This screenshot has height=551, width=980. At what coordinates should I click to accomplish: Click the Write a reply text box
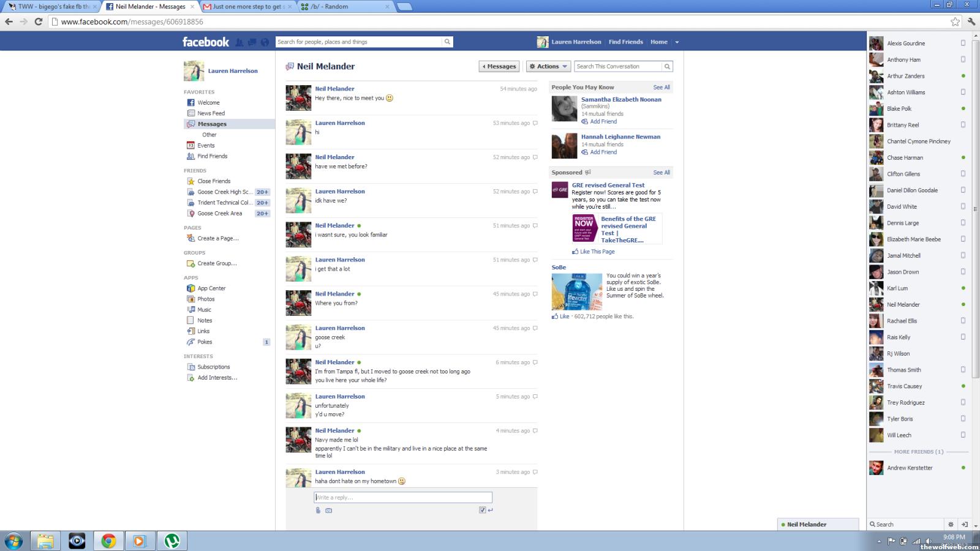click(403, 497)
